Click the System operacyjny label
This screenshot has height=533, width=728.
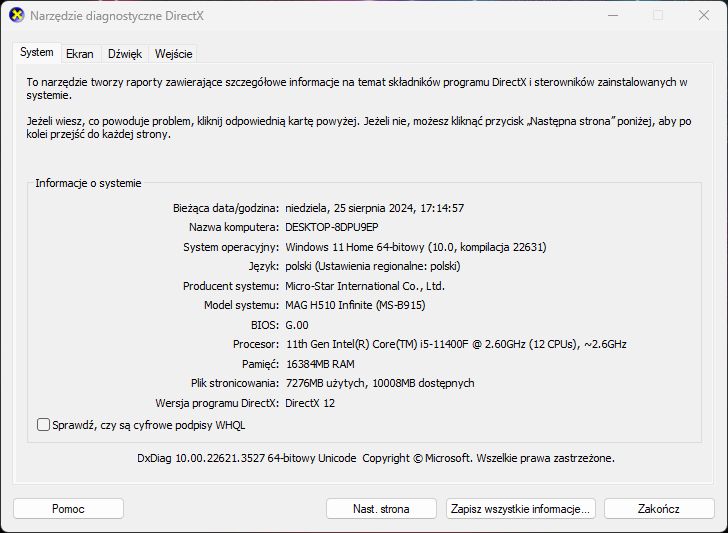[231, 247]
